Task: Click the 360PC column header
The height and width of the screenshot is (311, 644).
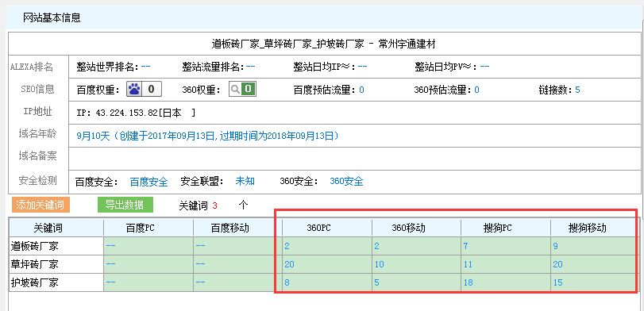Action: click(318, 228)
